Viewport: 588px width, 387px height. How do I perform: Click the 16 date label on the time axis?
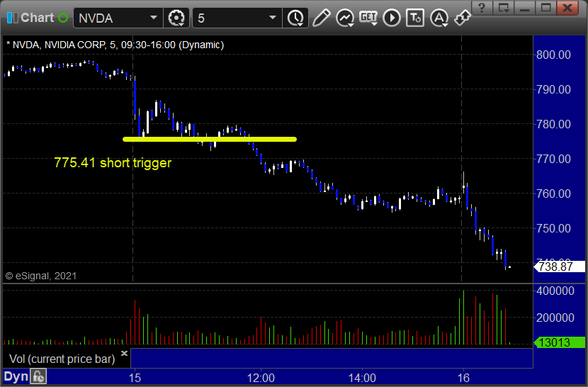point(463,378)
